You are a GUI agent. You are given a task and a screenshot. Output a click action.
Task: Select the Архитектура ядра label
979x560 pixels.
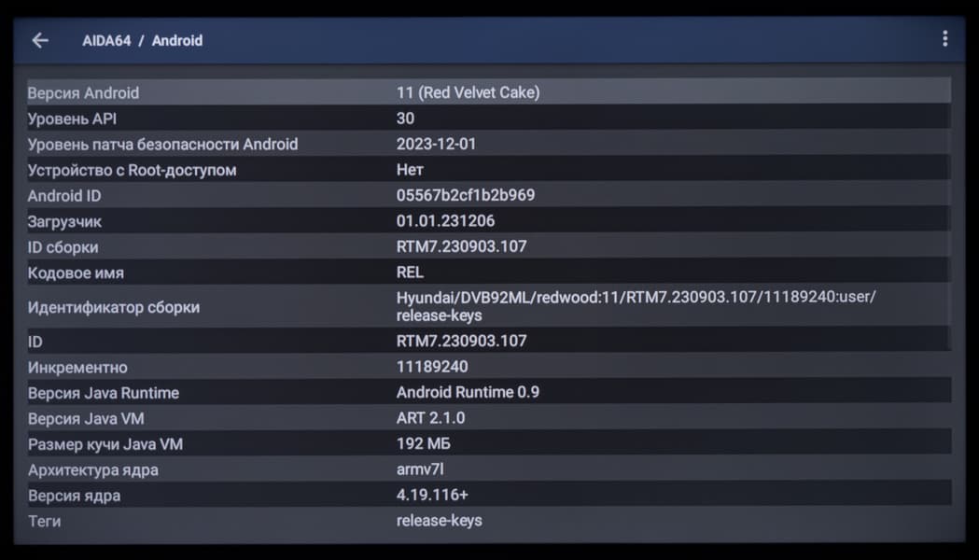92,469
